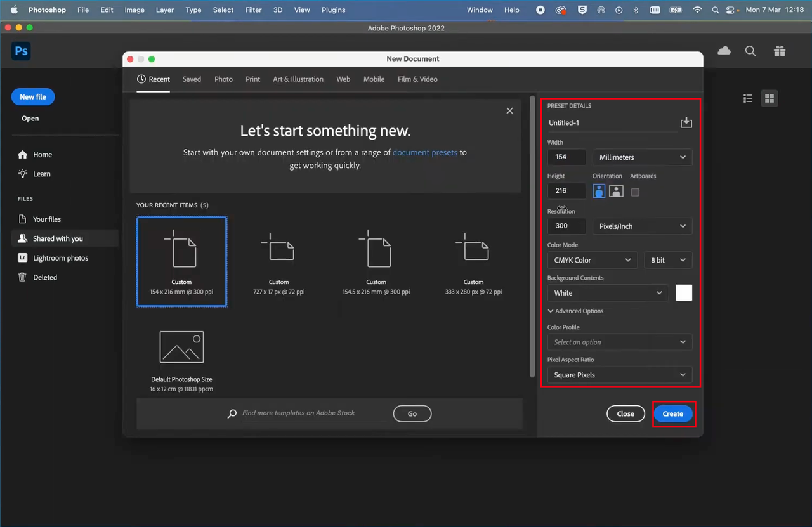
Task: Open the Learn section
Action: 43,173
